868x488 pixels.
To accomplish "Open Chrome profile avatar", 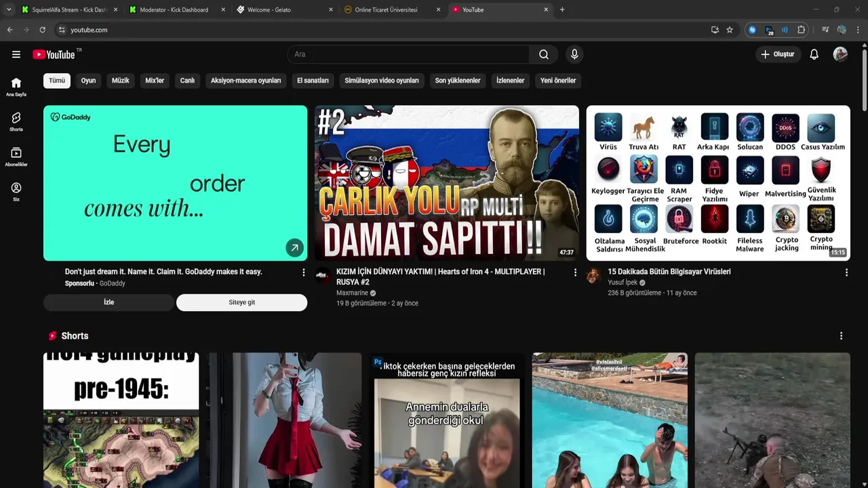I will (842, 30).
